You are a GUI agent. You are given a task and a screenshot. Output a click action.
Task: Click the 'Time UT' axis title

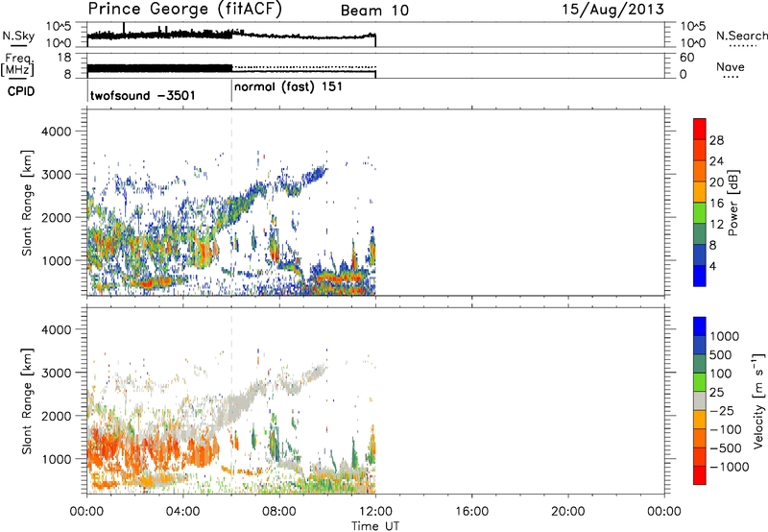coord(375,526)
